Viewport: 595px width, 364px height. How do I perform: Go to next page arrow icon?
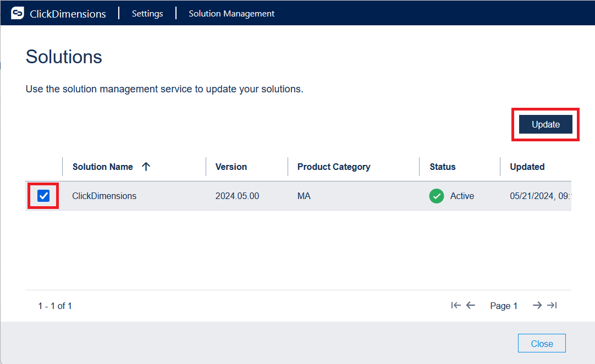coord(537,305)
